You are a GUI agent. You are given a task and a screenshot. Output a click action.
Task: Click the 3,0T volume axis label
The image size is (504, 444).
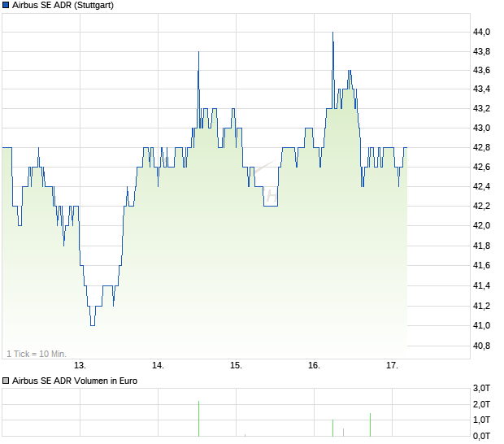pos(481,388)
